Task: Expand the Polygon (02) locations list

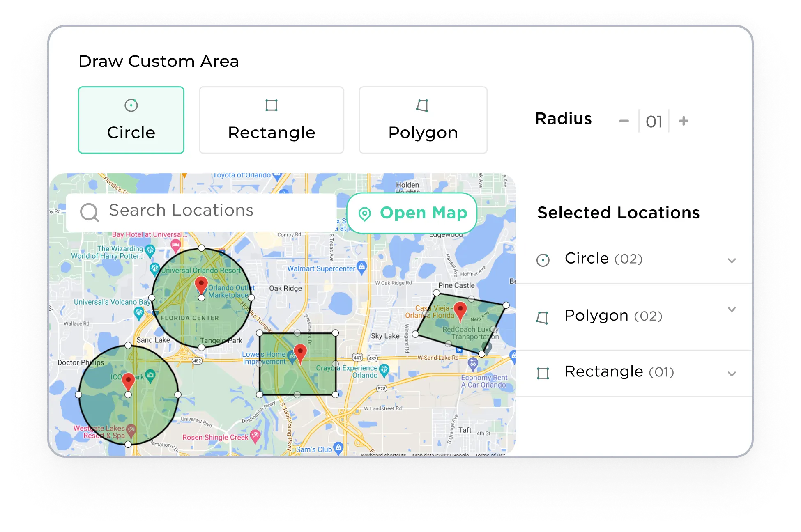Action: 732,310
